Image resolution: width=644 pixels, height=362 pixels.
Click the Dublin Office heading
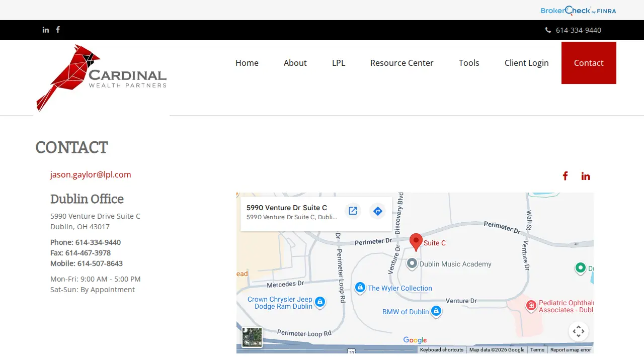[87, 199]
